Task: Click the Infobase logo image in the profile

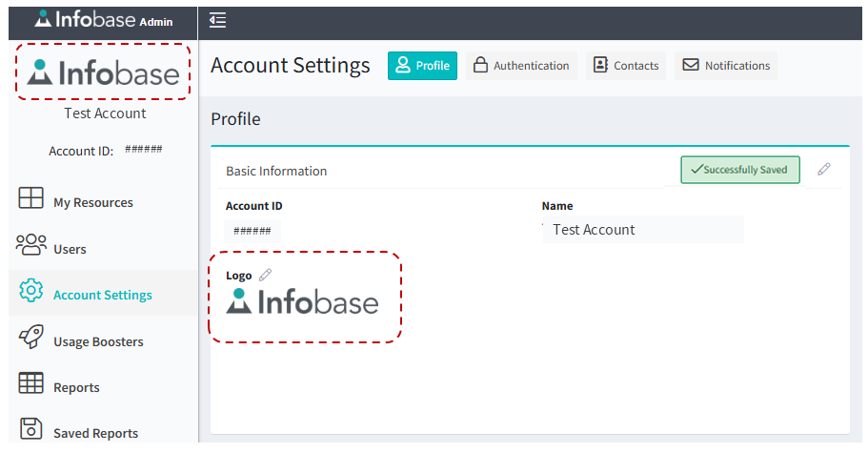Action: pyautogui.click(x=302, y=301)
